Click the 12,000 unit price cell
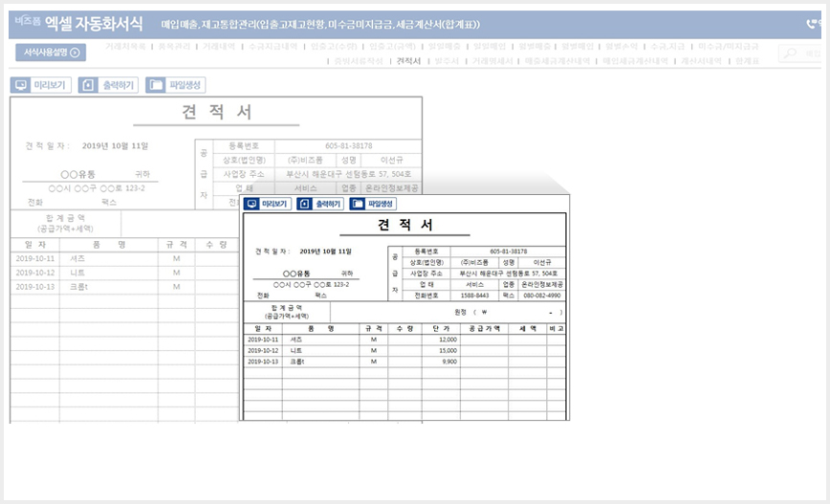830x504 pixels. tap(441, 340)
